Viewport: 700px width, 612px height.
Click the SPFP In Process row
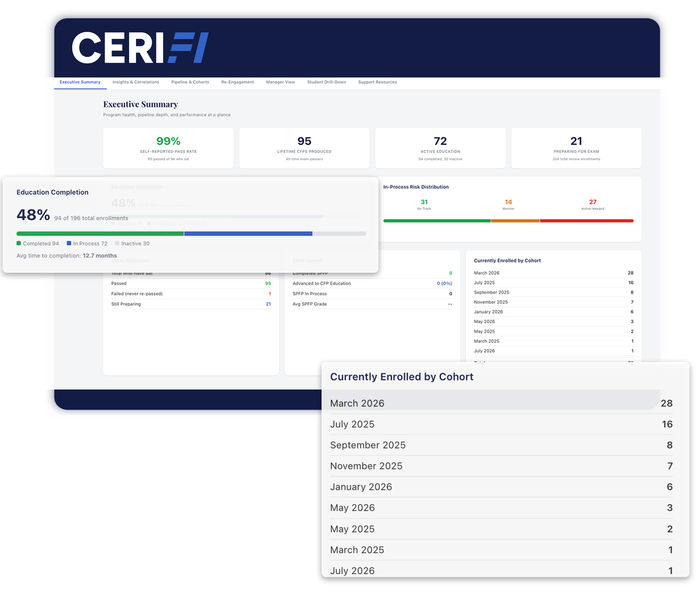coord(372,294)
